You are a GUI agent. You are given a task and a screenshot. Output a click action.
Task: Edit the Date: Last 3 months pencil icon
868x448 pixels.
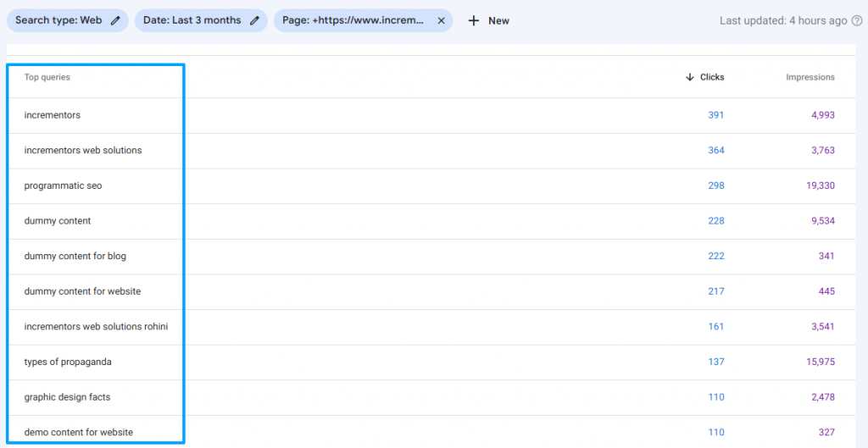coord(254,20)
